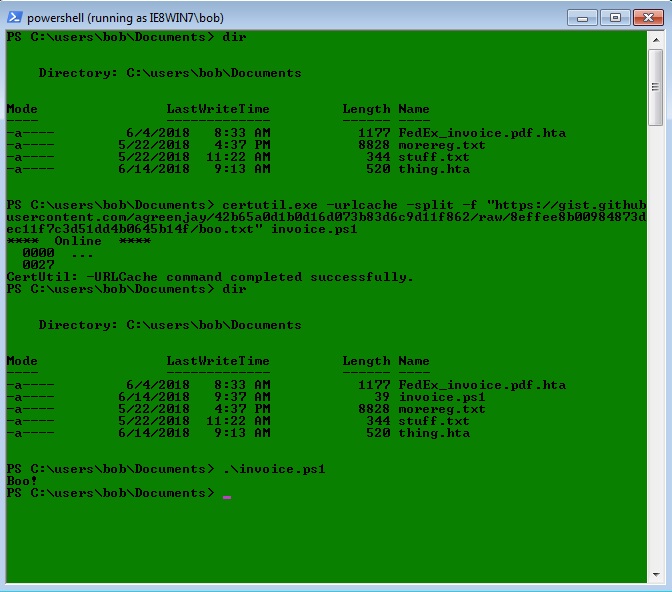Click the first 'dir' command at the top
The image size is (672, 592).
click(x=234, y=37)
